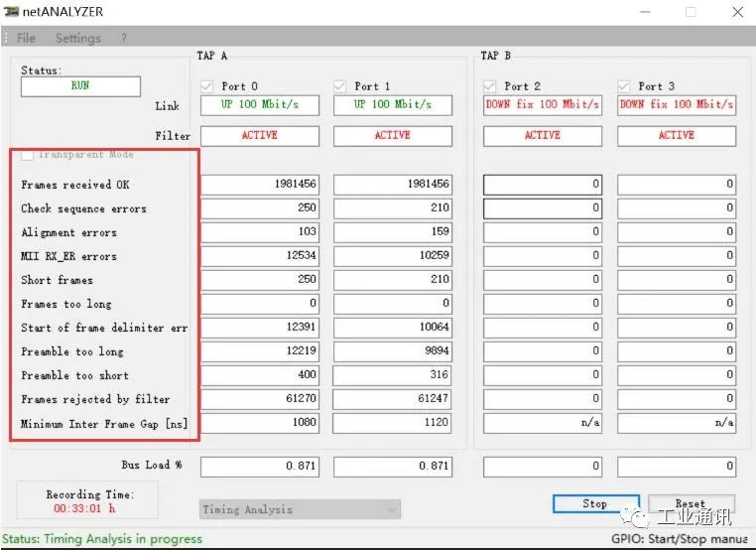Click Port 1 start of frame delimiter value 10064
756x550 pixels.
point(393,327)
